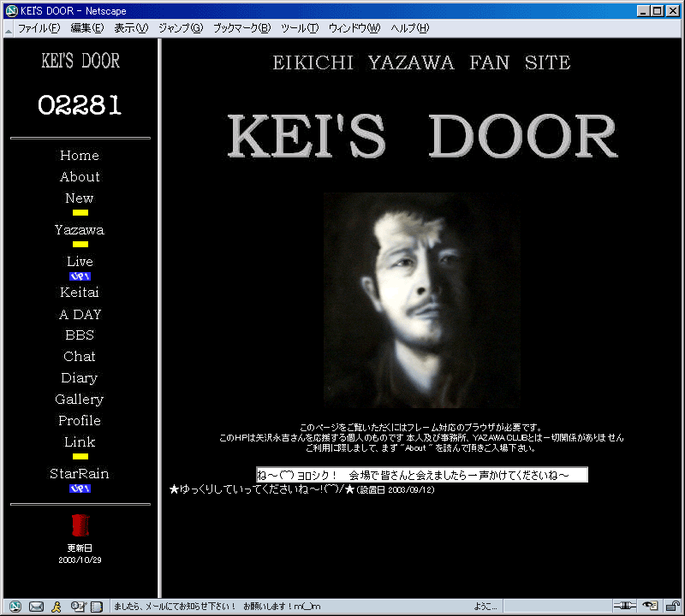Screen dimensions: 685x616
Task: Click the yellow marker under Yazawa
Action: pos(80,244)
